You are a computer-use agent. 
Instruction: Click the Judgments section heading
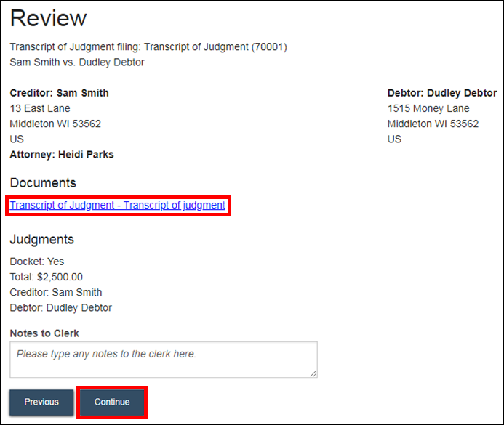(x=41, y=240)
